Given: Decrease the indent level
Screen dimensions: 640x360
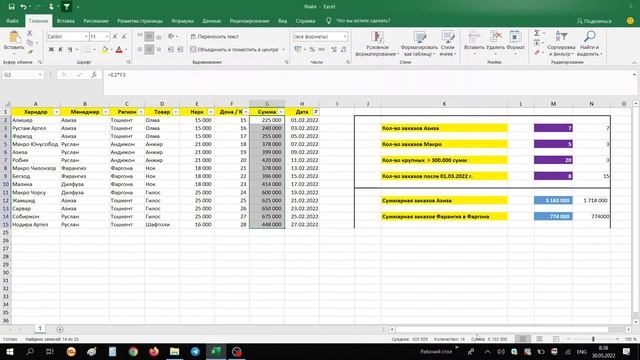Looking at the screenshot, I should click(x=171, y=49).
